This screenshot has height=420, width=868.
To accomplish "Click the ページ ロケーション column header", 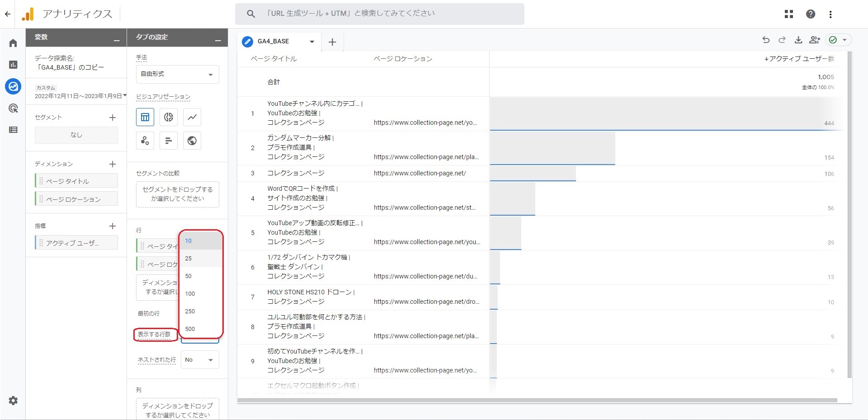I will point(403,59).
